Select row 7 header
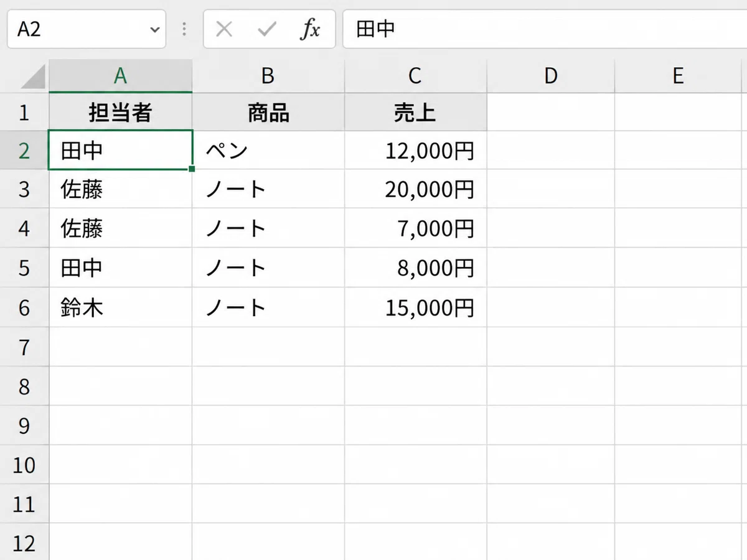This screenshot has height=560, width=747. [x=24, y=347]
